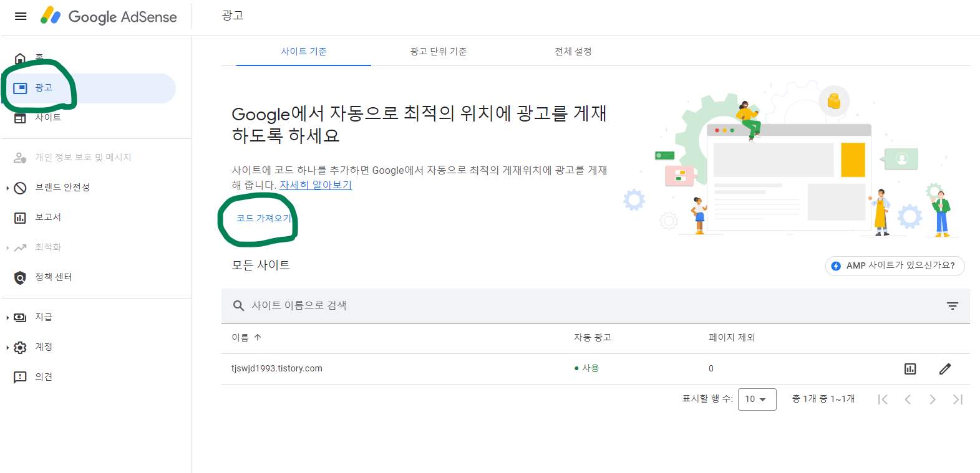Click the 광고 page title in header

[233, 16]
